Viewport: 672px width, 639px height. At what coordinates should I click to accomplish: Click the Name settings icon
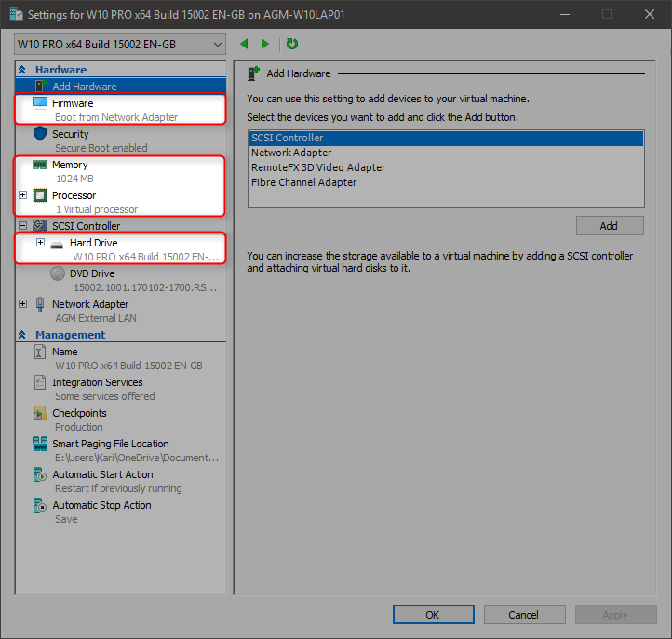(39, 352)
